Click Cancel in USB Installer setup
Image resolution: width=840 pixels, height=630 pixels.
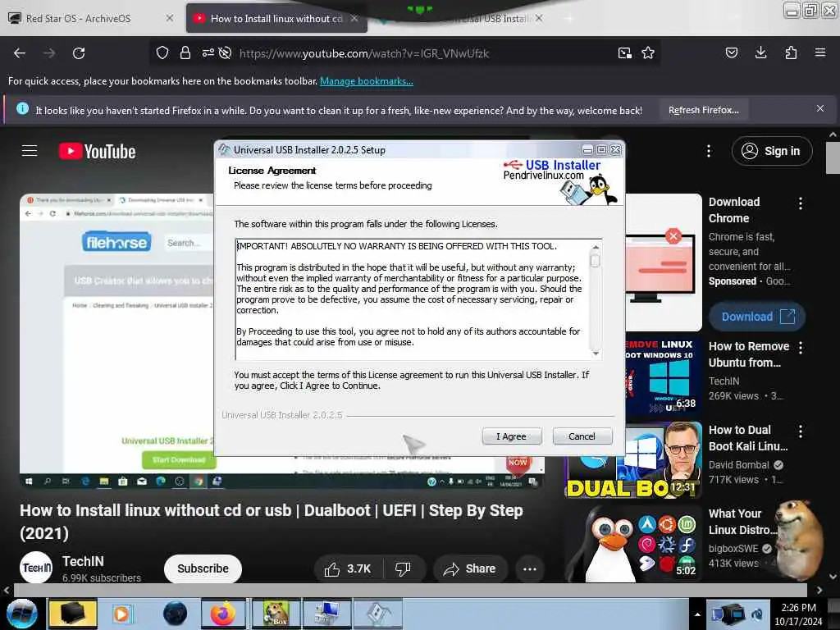click(x=582, y=436)
